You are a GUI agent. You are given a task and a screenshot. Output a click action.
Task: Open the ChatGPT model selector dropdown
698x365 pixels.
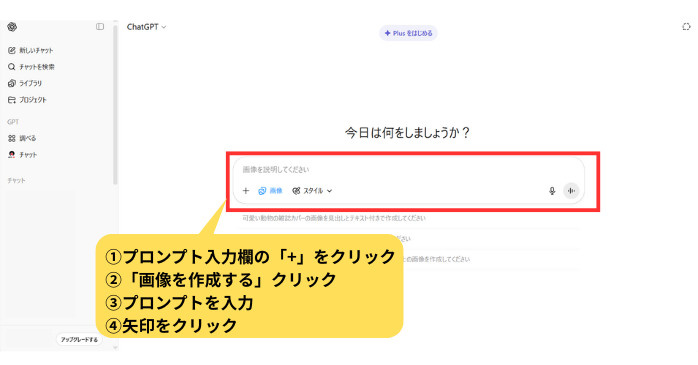tap(146, 27)
